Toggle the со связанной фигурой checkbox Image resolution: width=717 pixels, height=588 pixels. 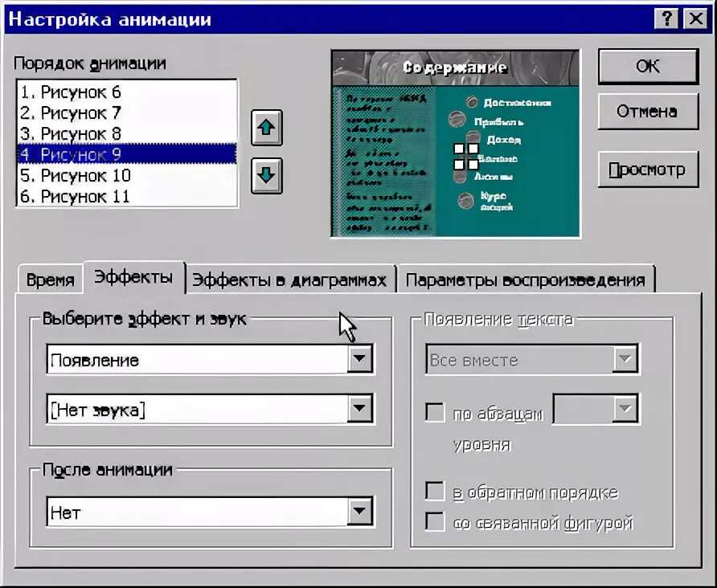[435, 521]
